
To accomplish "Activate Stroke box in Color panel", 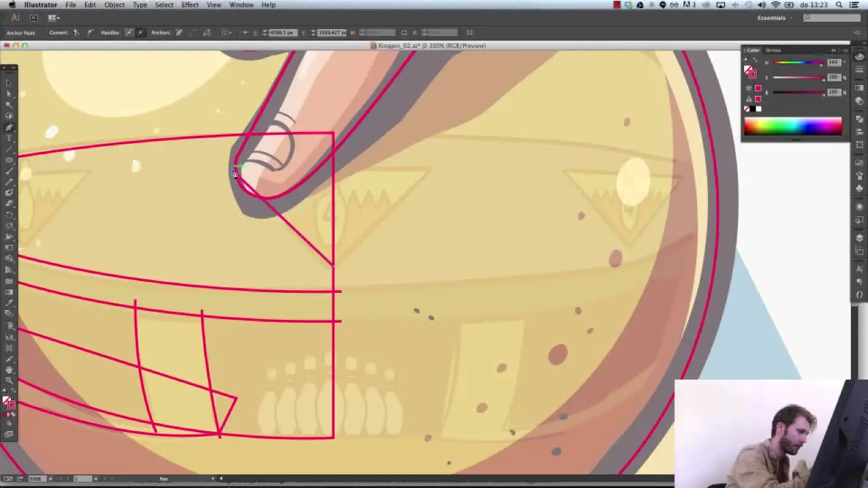I will point(752,74).
